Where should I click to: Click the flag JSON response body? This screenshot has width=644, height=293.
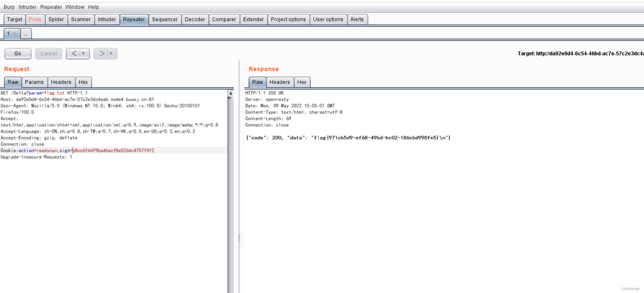tap(348, 138)
